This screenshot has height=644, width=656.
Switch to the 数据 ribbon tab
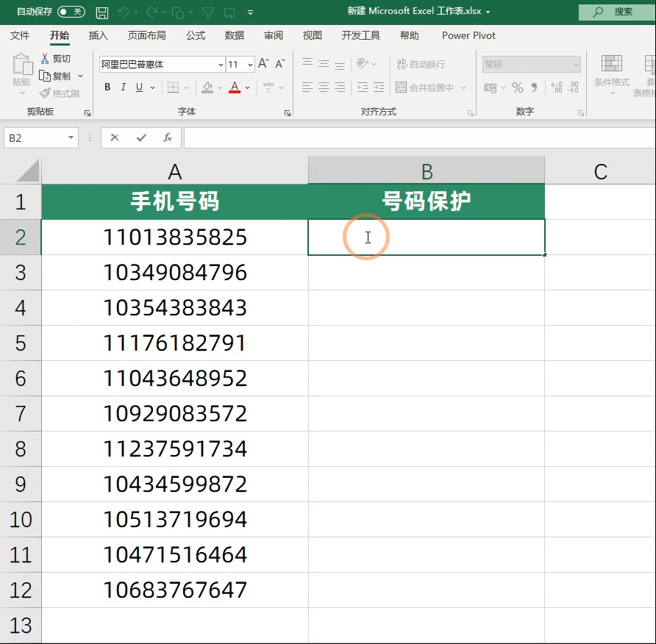(x=234, y=35)
